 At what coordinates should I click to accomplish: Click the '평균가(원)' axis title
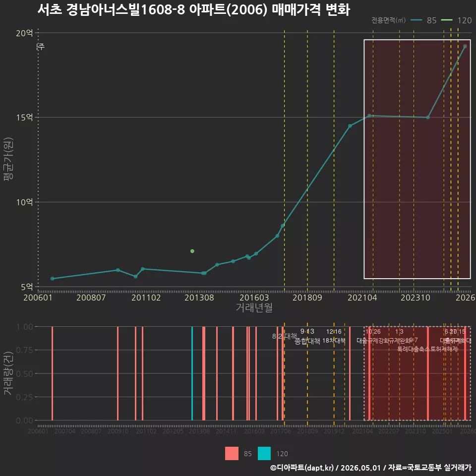(x=8, y=159)
